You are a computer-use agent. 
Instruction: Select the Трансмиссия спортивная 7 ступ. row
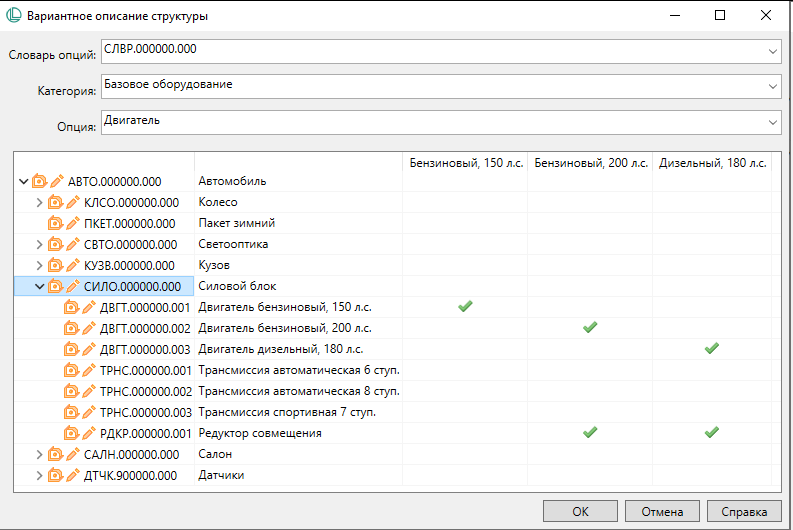point(298,412)
